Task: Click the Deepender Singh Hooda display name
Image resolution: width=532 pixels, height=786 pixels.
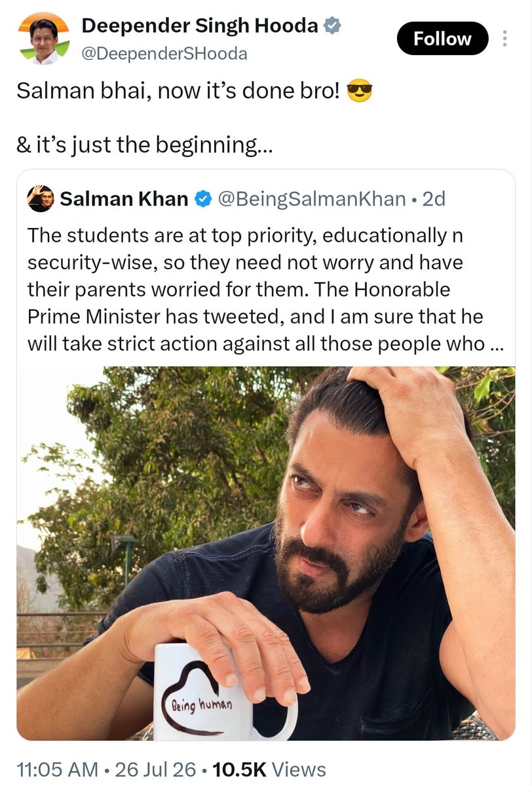Action: tap(200, 26)
